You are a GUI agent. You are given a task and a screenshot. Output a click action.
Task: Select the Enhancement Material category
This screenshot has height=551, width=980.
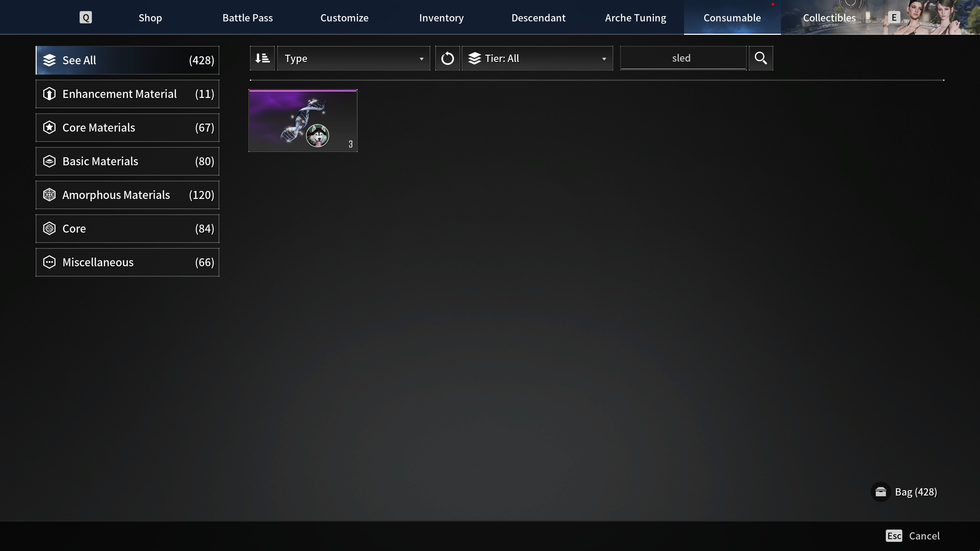pos(127,94)
